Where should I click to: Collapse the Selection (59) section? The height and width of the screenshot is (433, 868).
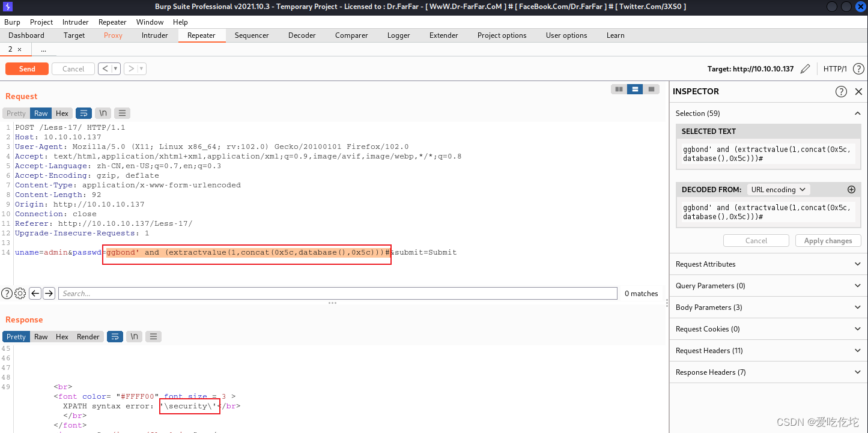[857, 114]
